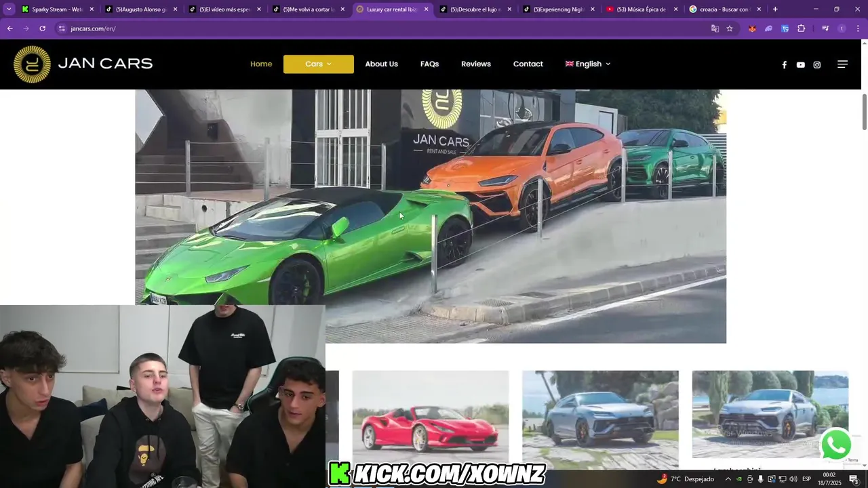Go to Home menu item
868x488 pixels.
[261, 64]
